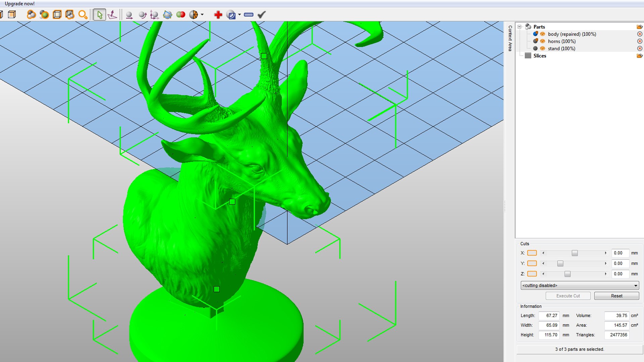Click the Z cut value field
644x362 pixels.
tap(620, 274)
